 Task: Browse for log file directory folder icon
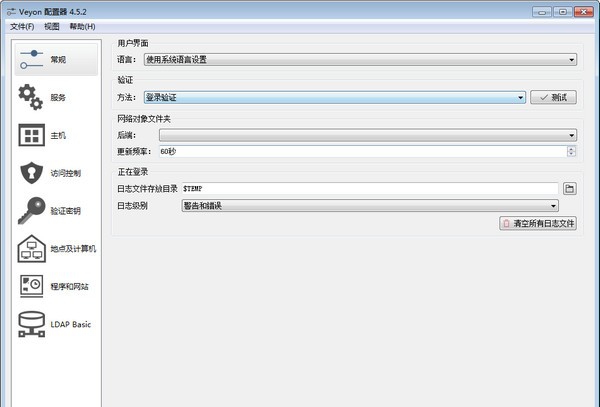point(570,189)
